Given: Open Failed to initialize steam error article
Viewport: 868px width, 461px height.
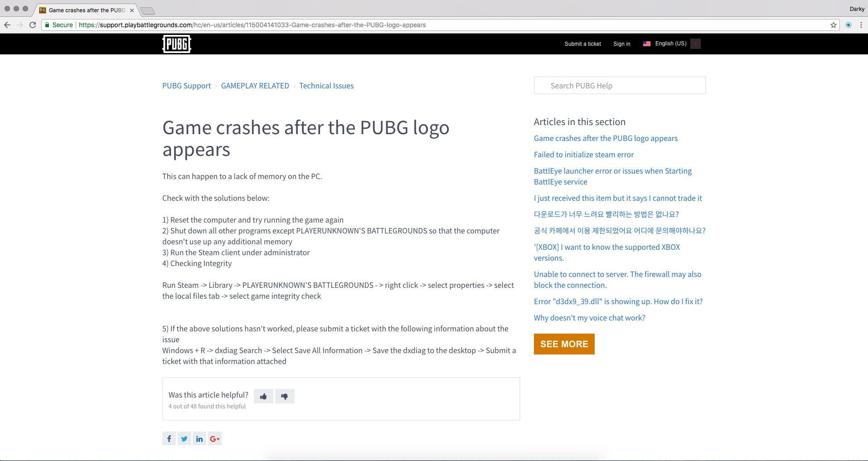Looking at the screenshot, I should click(584, 155).
